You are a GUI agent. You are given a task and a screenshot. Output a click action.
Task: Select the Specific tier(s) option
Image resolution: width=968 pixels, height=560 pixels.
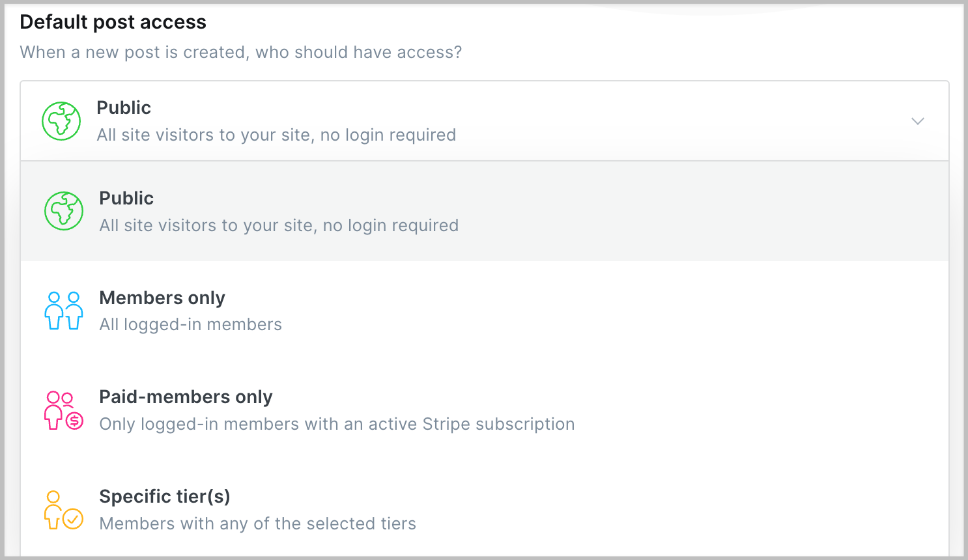(485, 510)
